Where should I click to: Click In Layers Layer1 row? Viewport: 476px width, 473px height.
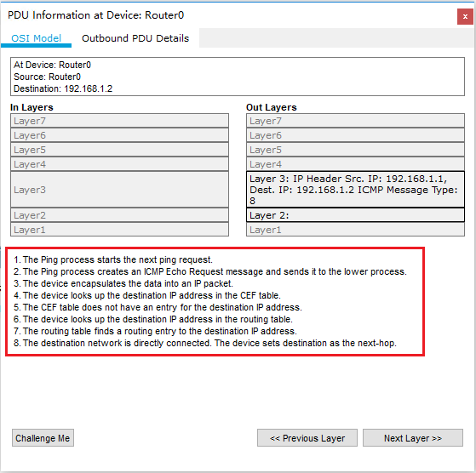click(x=119, y=230)
